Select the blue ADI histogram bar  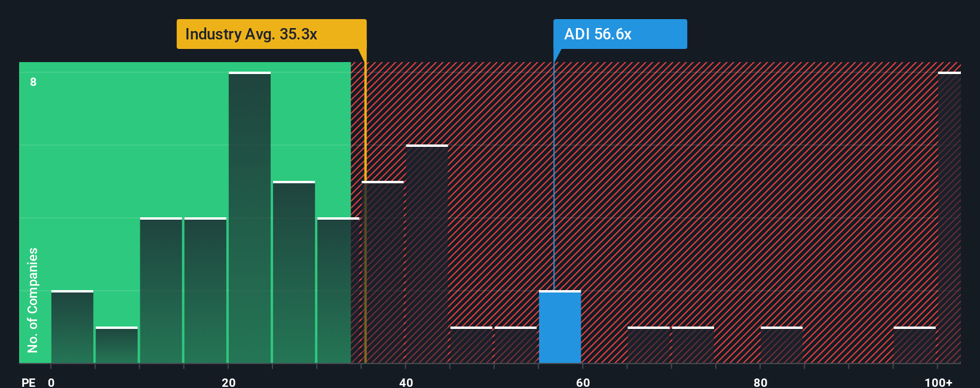560,327
